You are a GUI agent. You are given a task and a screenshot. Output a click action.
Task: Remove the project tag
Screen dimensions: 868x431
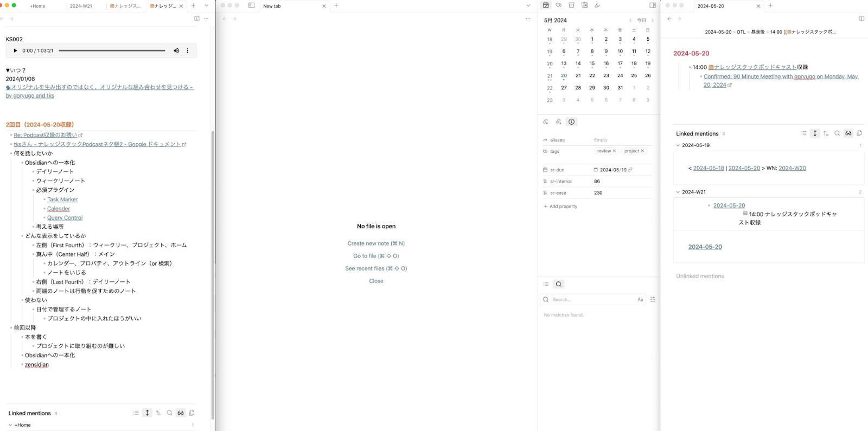pyautogui.click(x=642, y=151)
